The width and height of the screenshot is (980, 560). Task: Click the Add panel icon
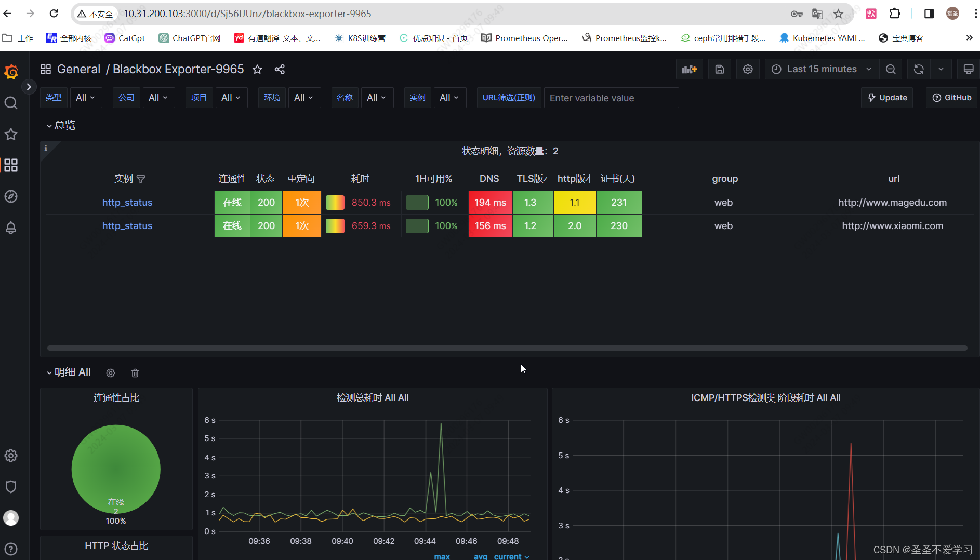click(x=689, y=69)
